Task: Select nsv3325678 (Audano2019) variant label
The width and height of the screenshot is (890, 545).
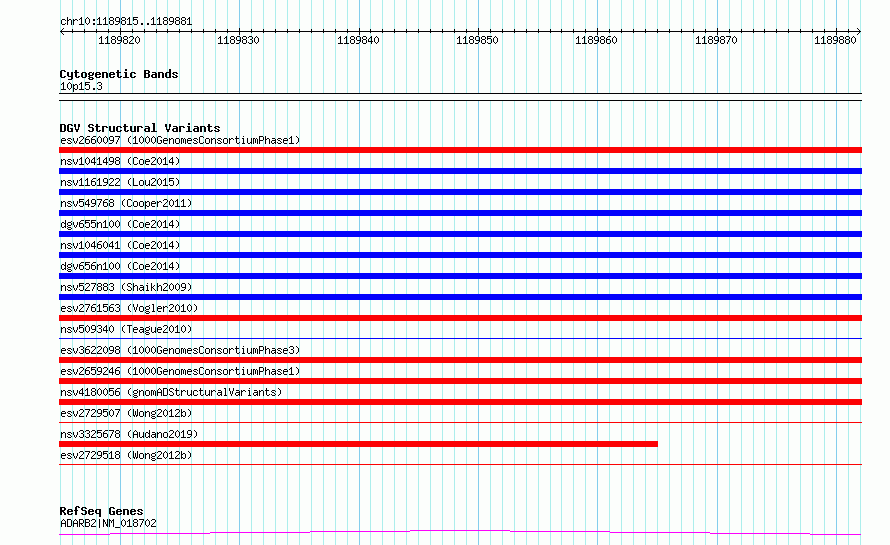Action: (x=129, y=434)
